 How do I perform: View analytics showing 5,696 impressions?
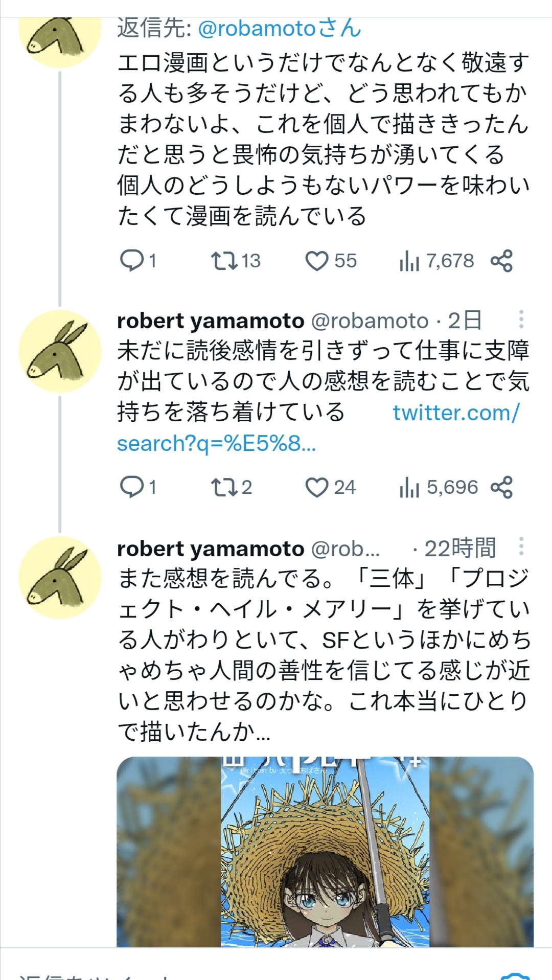pos(439,487)
